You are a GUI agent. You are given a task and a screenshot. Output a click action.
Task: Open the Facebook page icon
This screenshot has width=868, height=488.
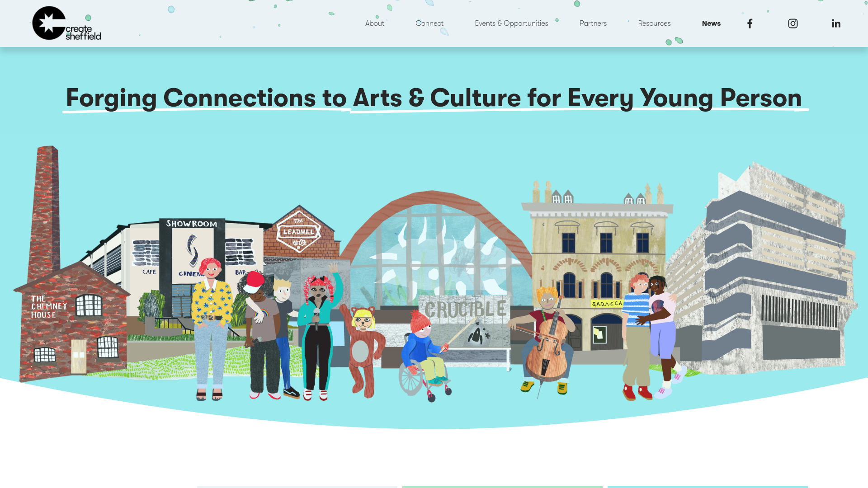point(750,23)
